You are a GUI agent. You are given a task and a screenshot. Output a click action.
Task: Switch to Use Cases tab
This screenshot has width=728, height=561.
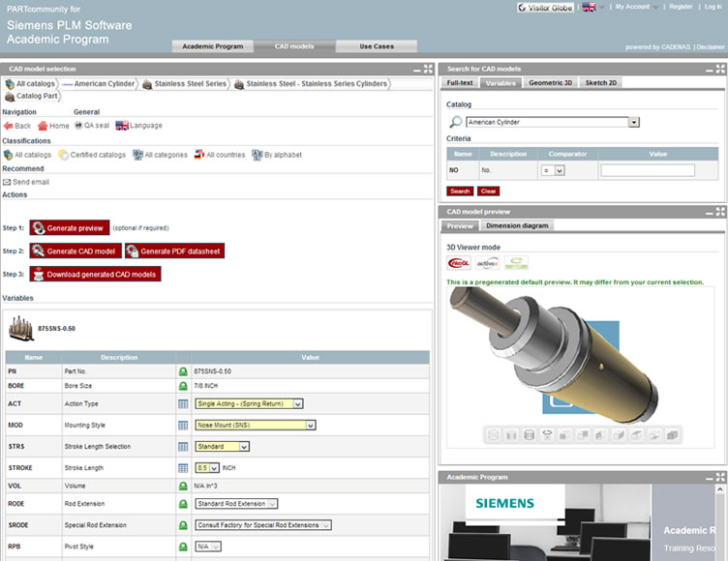click(x=377, y=46)
